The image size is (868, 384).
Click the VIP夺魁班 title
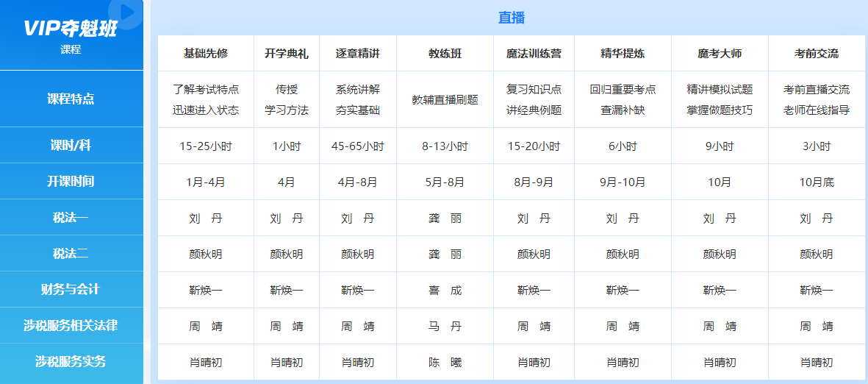pos(71,29)
